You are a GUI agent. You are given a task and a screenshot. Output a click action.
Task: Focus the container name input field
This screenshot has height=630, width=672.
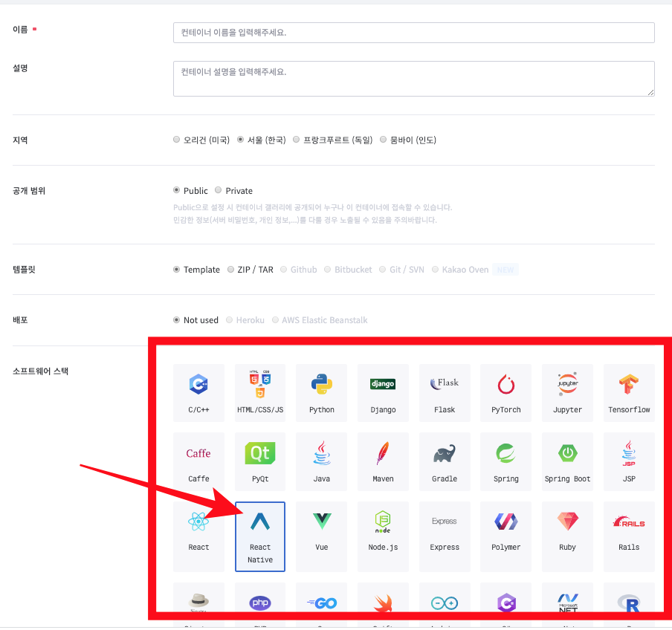click(x=413, y=33)
